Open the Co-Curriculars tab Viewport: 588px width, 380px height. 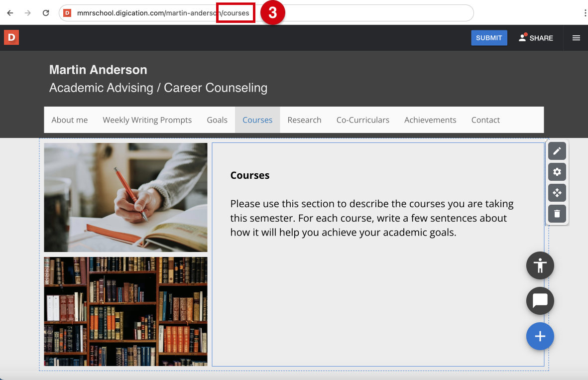click(x=362, y=120)
